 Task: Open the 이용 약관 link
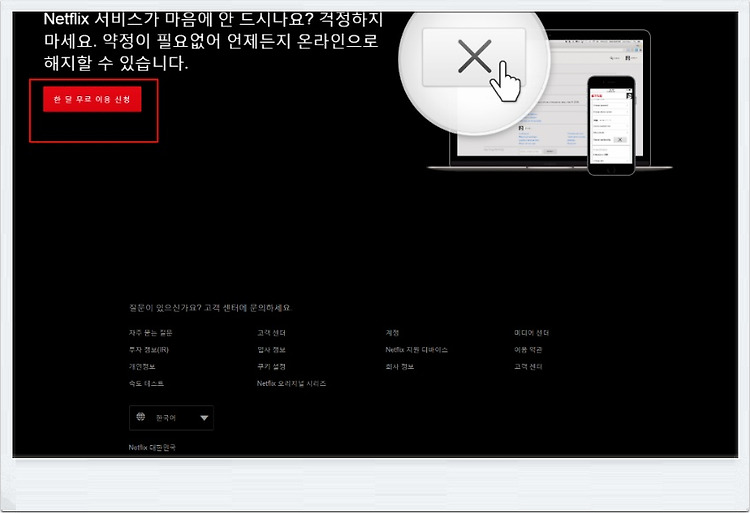click(x=528, y=349)
